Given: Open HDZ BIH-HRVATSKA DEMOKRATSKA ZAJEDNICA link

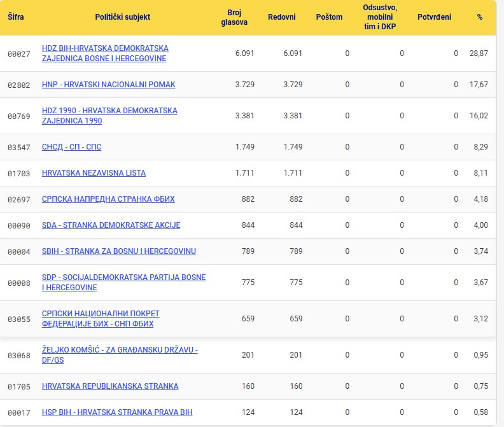Looking at the screenshot, I should pos(105,53).
